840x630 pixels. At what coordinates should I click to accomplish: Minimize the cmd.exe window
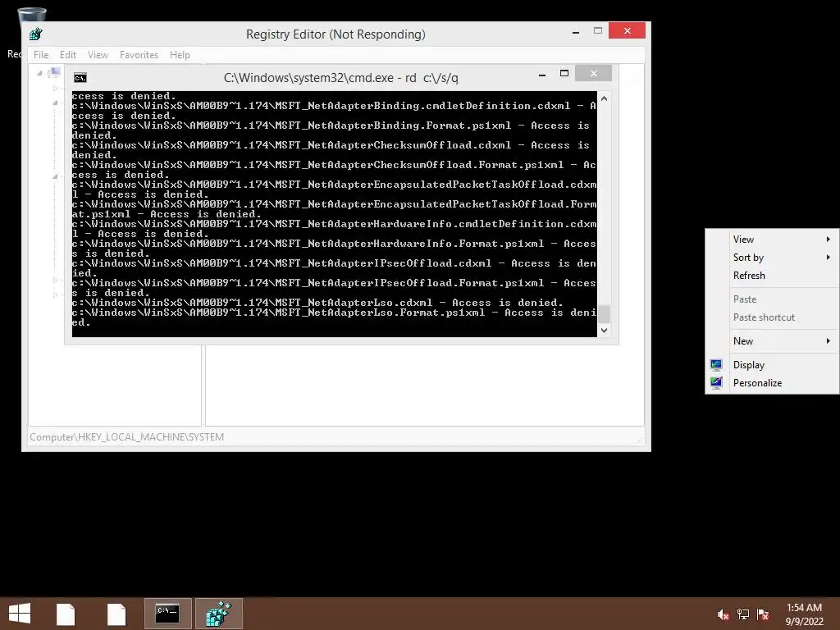(x=542, y=75)
